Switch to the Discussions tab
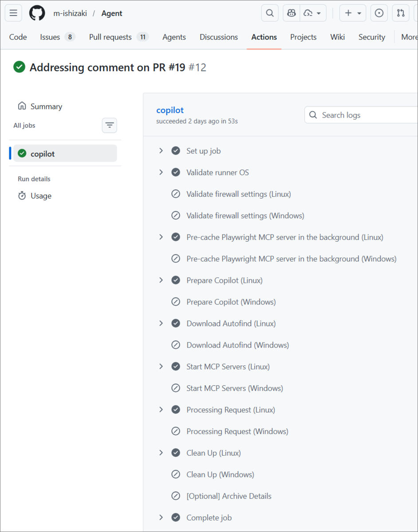This screenshot has width=418, height=532. click(219, 37)
